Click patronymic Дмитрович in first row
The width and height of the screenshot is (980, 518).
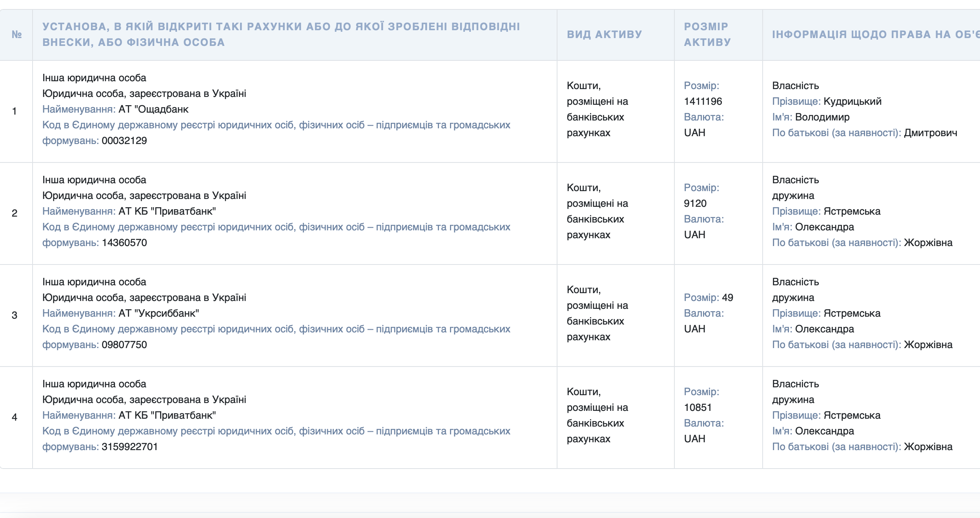(x=930, y=133)
